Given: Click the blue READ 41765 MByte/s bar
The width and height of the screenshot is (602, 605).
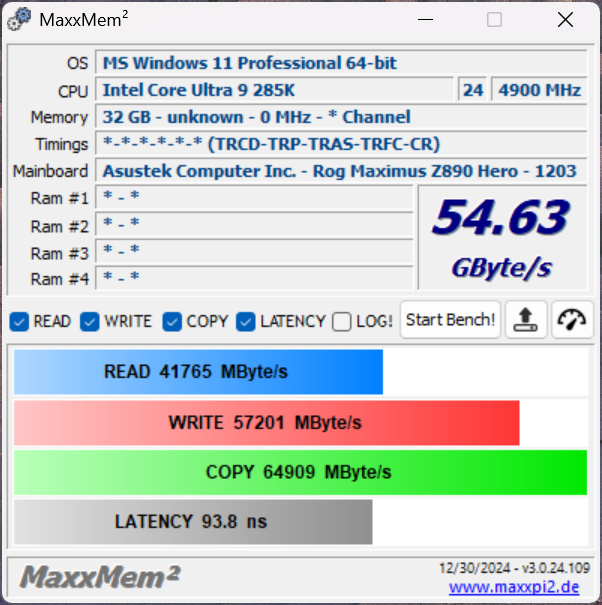Looking at the screenshot, I should click(x=198, y=372).
